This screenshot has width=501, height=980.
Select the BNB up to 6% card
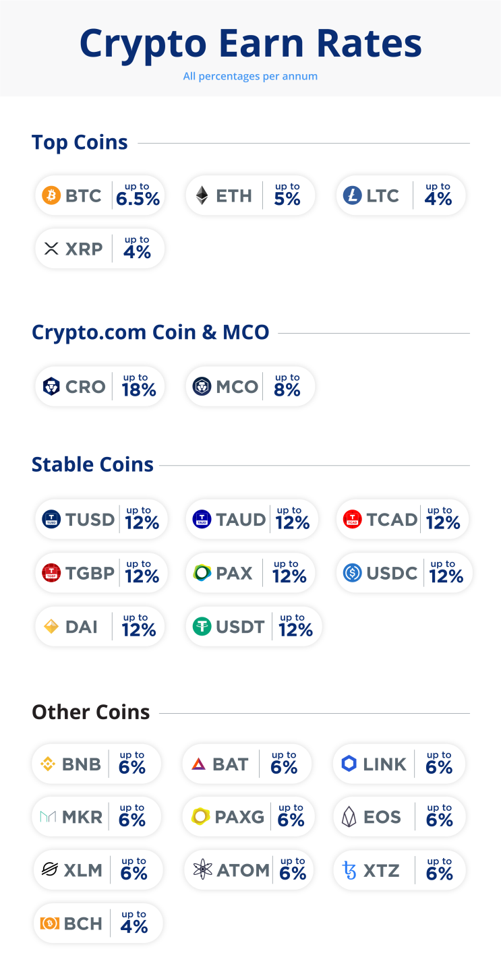tap(97, 764)
